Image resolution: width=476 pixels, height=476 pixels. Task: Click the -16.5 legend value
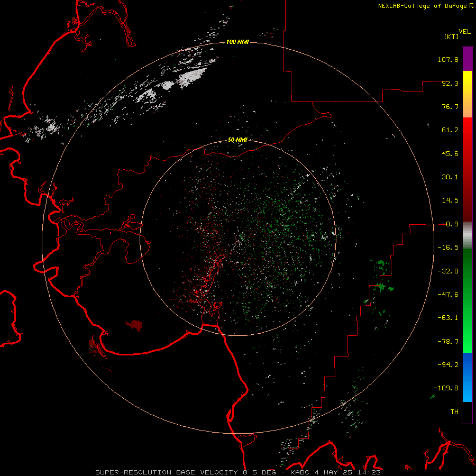coord(448,248)
